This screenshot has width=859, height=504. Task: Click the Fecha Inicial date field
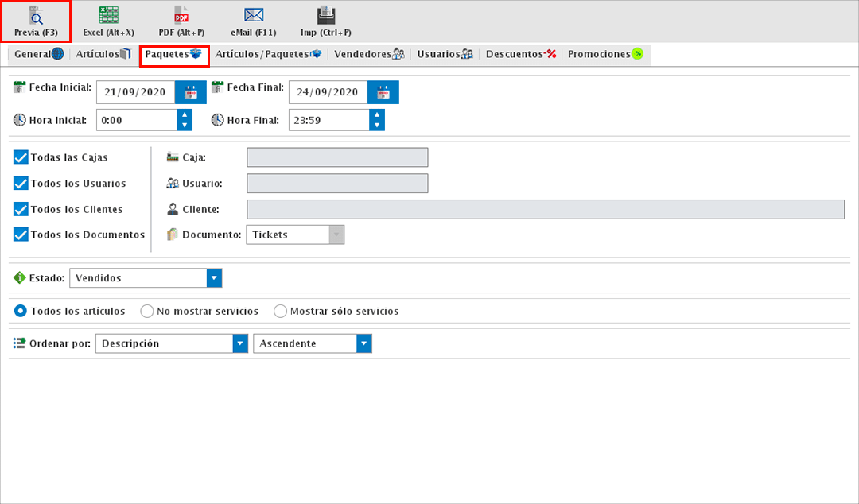tap(135, 92)
